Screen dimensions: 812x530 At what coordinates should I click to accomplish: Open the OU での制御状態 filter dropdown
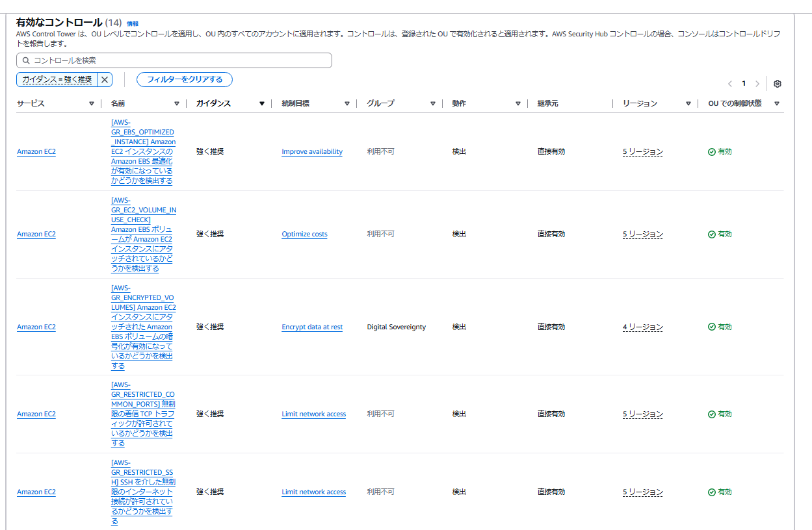776,103
